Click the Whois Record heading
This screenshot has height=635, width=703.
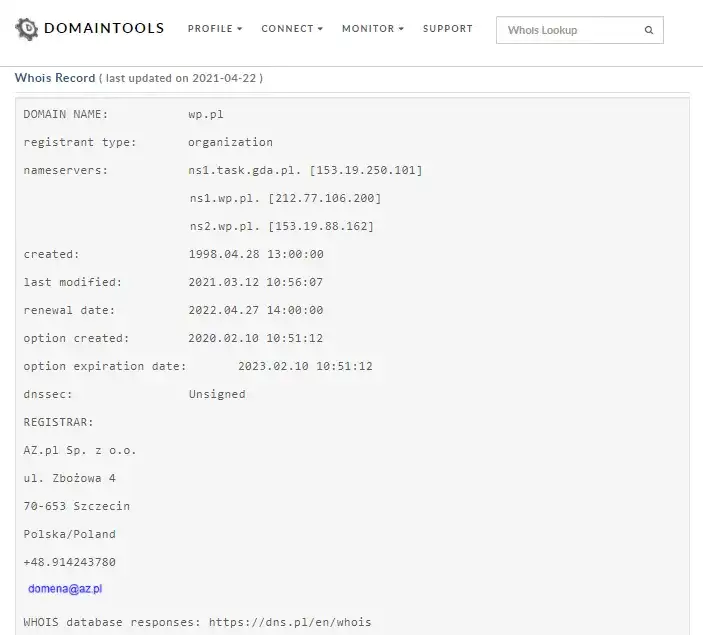pos(55,78)
